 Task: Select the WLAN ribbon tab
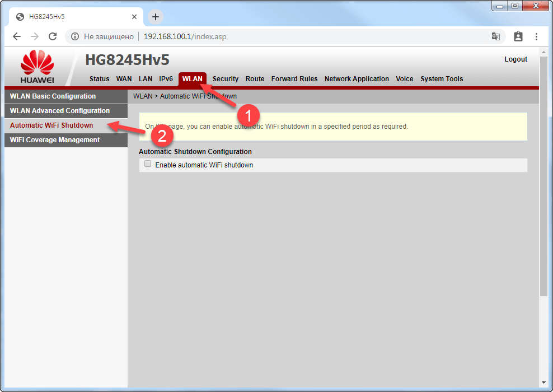coord(193,79)
